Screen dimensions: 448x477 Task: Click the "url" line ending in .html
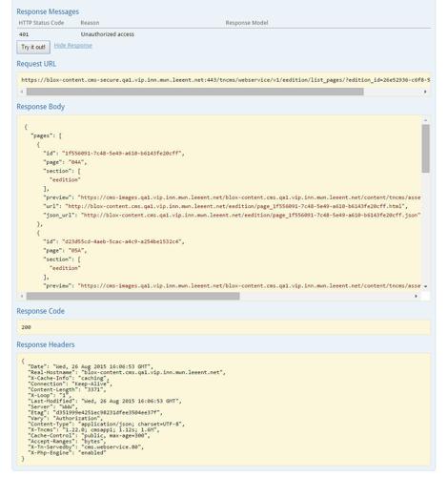click(x=226, y=206)
